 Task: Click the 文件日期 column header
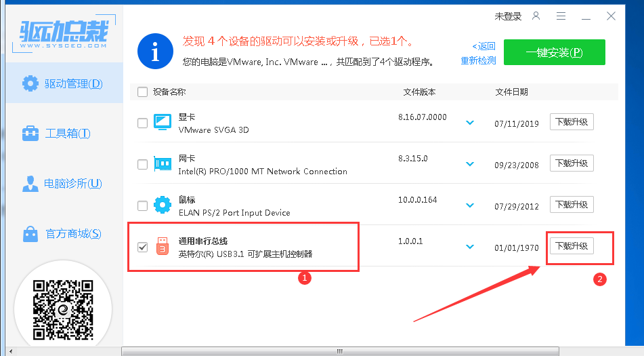tap(511, 92)
